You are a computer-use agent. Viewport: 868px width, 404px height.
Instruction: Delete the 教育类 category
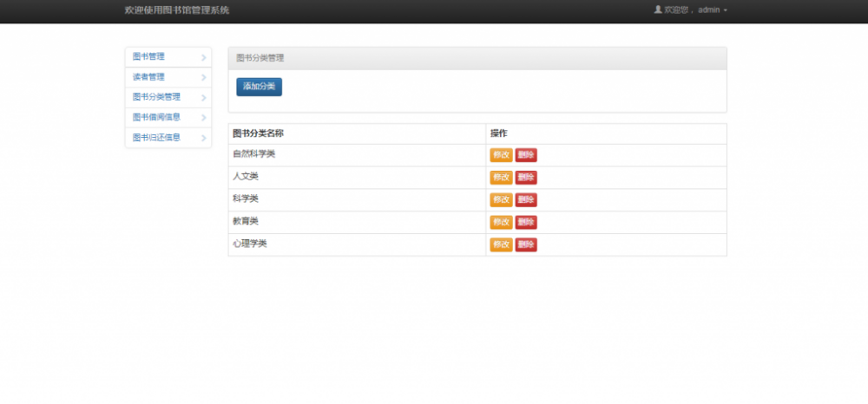coord(526,222)
